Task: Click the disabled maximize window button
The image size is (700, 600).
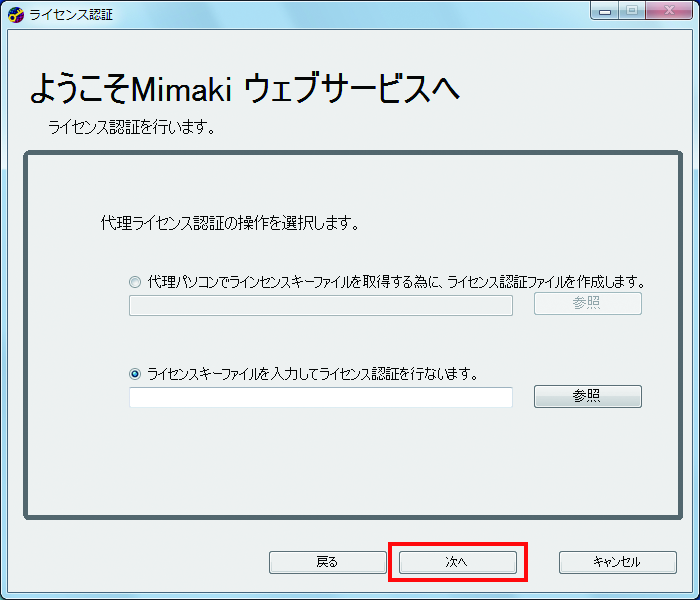Action: (632, 11)
